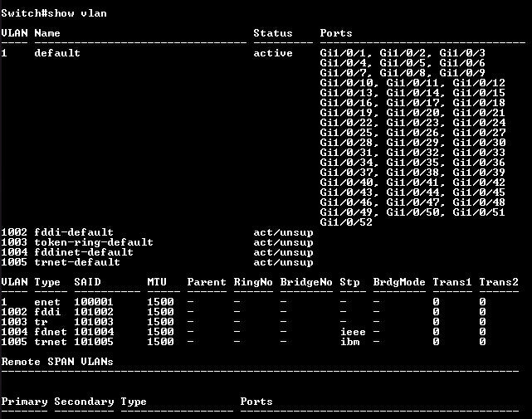Select port 'Gi1/0/43'

346,192
